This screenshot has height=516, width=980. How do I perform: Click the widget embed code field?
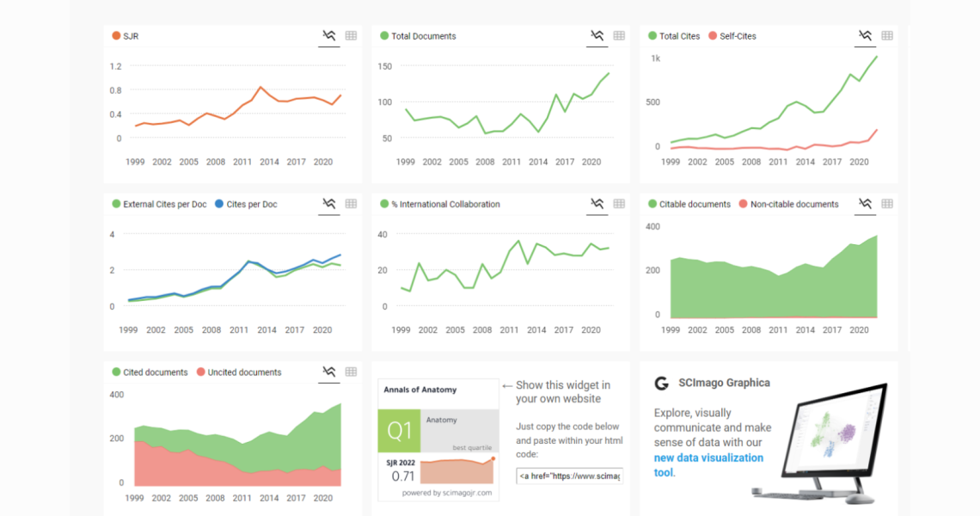pyautogui.click(x=569, y=476)
